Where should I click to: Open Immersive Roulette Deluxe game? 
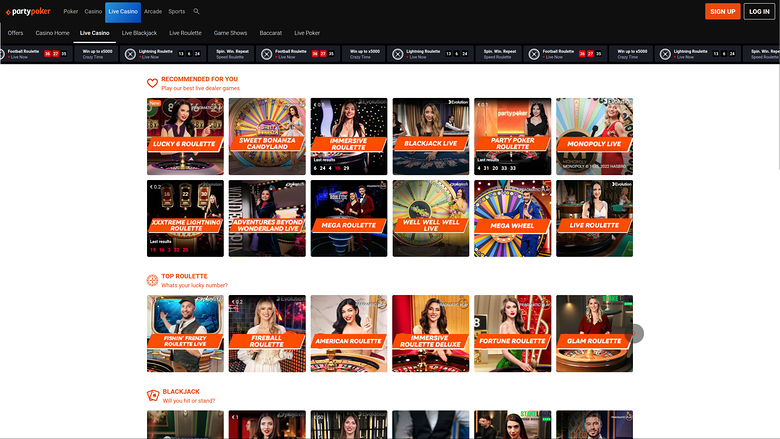tap(431, 334)
